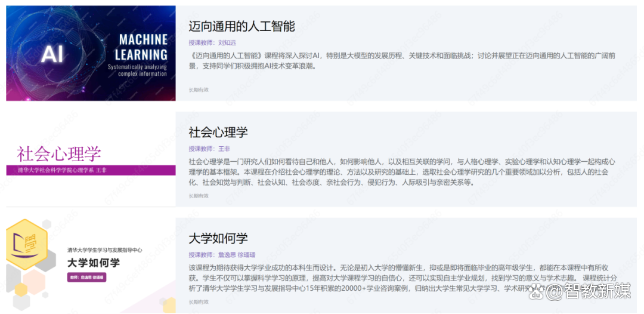Click instructor name 刘知远
This screenshot has width=644, height=314.
pos(227,43)
